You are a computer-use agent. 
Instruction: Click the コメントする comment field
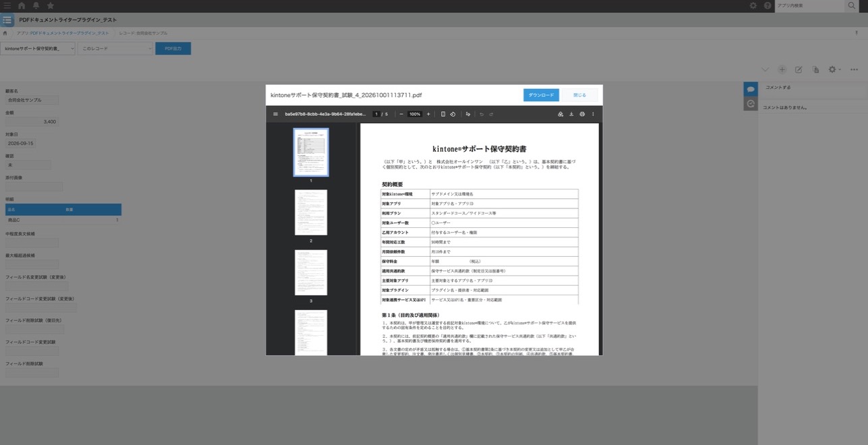coord(814,88)
